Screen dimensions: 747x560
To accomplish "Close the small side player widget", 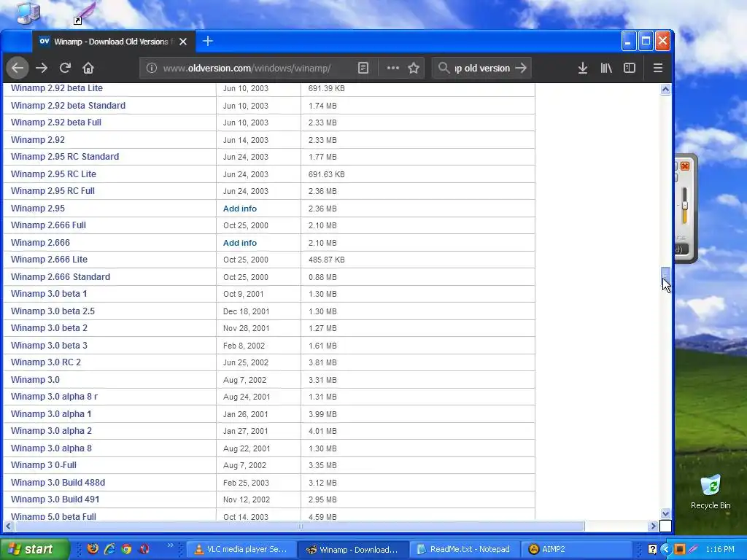I will click(x=685, y=166).
